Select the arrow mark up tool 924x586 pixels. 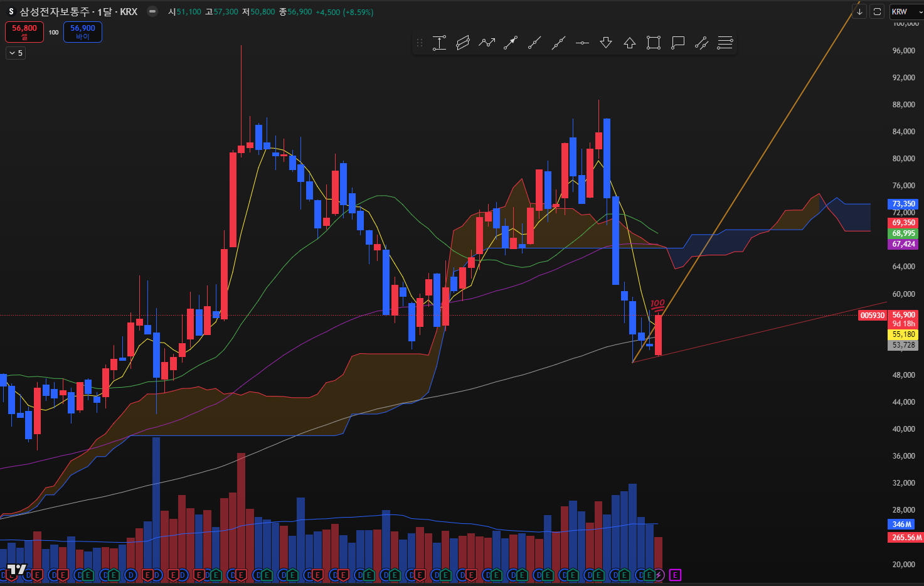[x=630, y=43]
